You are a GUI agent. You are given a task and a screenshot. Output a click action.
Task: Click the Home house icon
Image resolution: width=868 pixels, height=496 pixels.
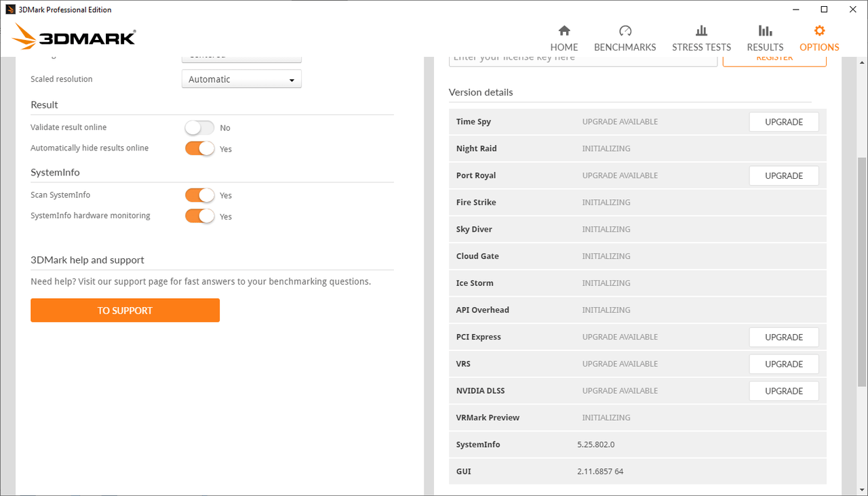pyautogui.click(x=564, y=30)
